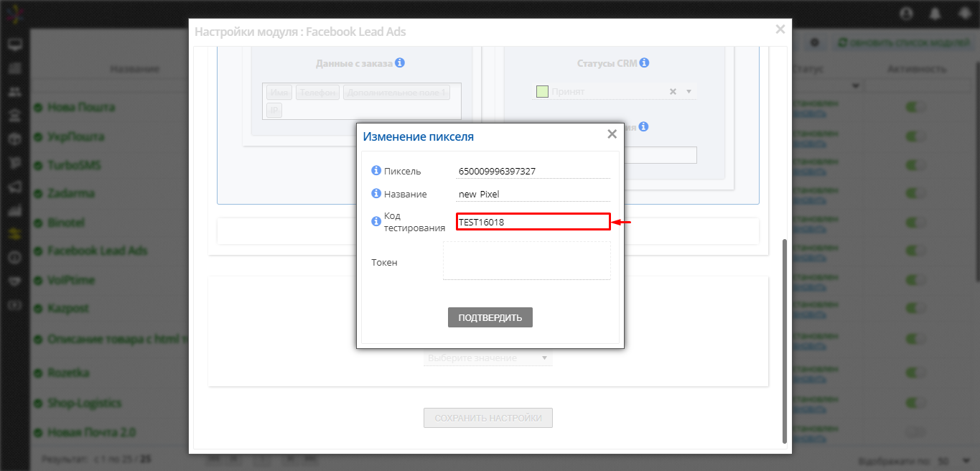This screenshot has height=471, width=980.
Task: Toggle activity switch for Shop-Logistics
Action: [x=915, y=403]
